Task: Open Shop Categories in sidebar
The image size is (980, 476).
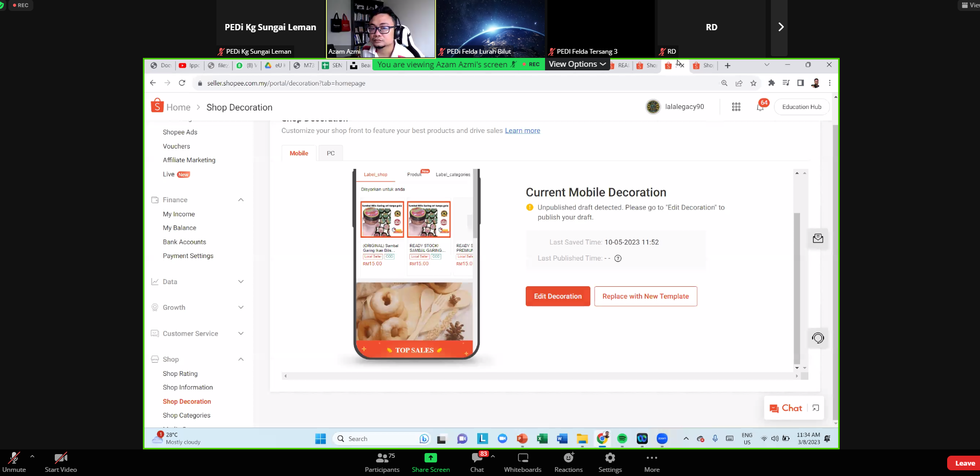Action: (x=186, y=416)
